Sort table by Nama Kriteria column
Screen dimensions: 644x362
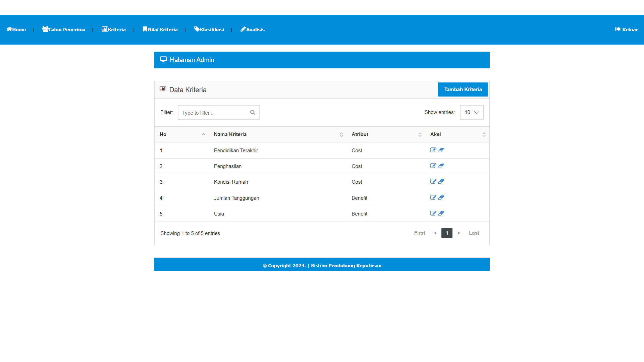pos(278,134)
